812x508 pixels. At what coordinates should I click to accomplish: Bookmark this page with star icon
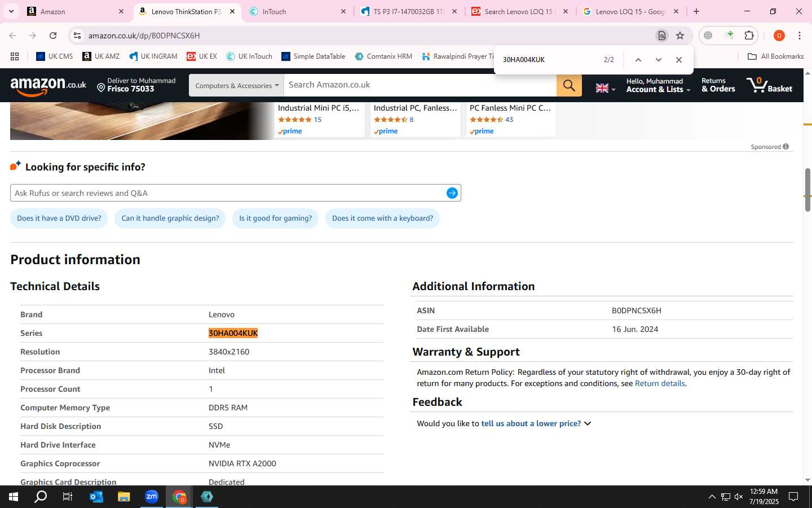[x=680, y=36]
